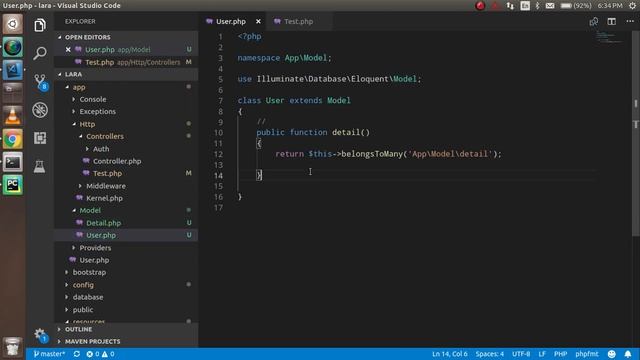Open changes icon in editor title bar
The height and width of the screenshot is (360, 640).
click(x=594, y=21)
